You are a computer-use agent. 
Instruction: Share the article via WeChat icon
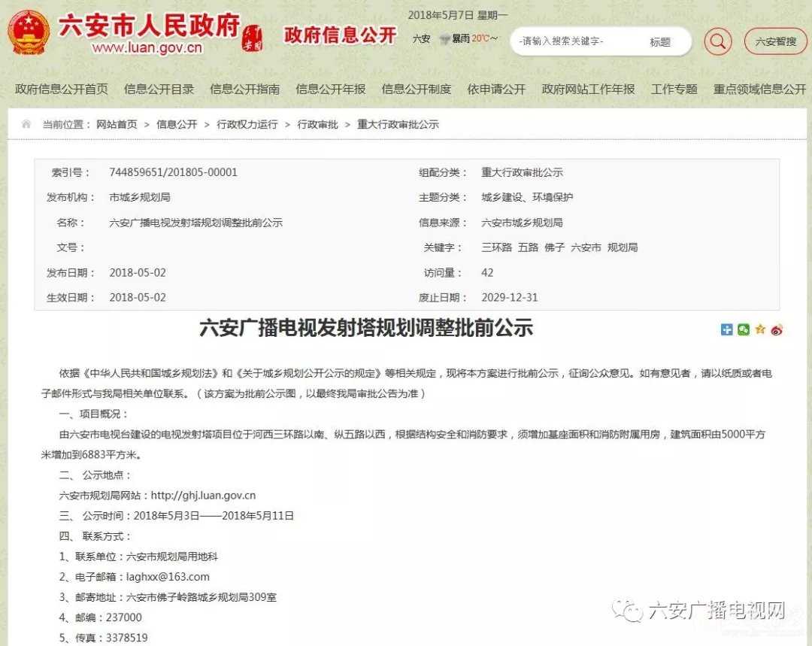(743, 329)
